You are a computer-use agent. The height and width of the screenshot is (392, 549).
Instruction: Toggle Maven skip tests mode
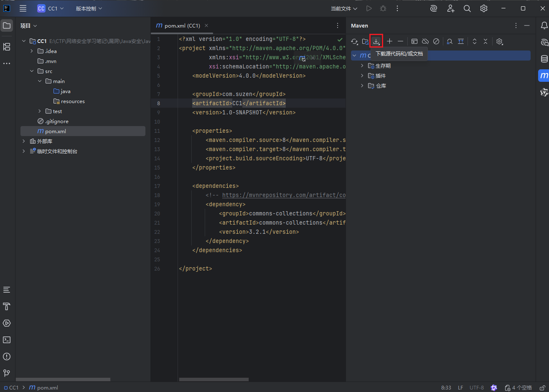436,41
